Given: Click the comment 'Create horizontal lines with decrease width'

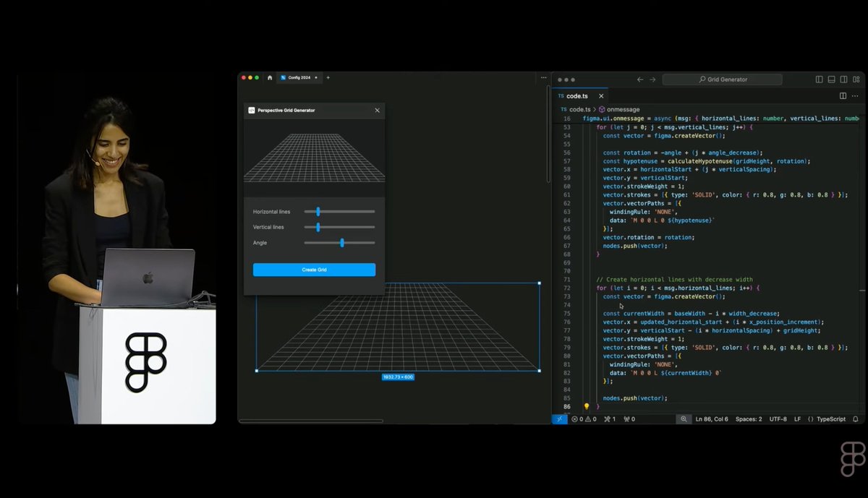Looking at the screenshot, I should click(x=674, y=280).
